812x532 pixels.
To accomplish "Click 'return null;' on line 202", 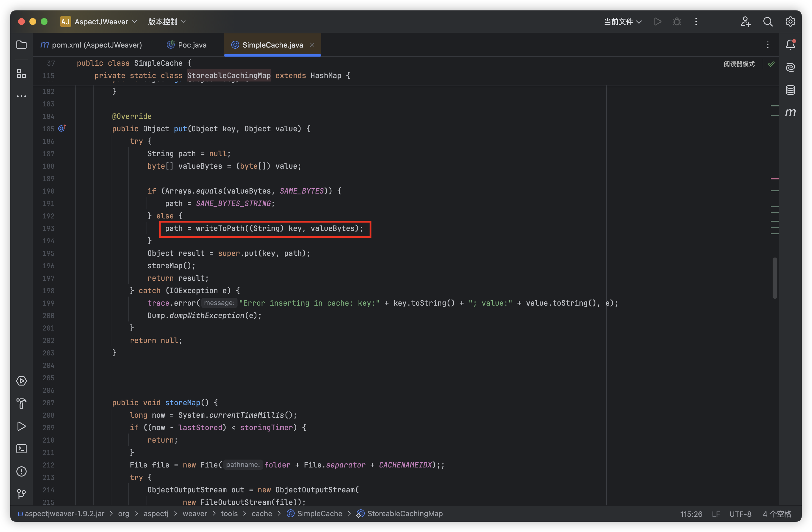I will (x=156, y=340).
